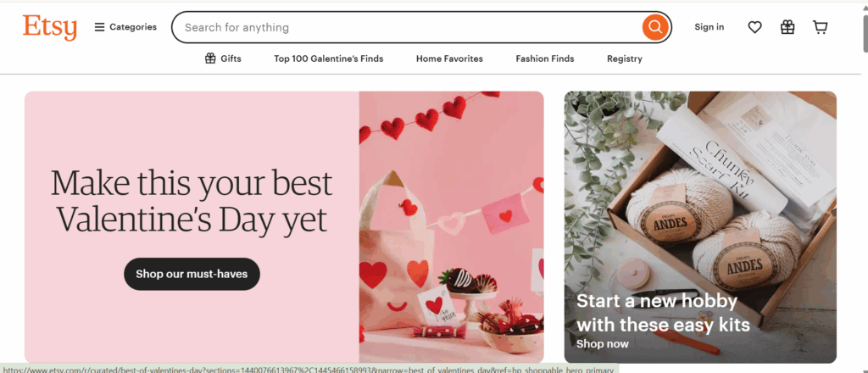Click the Valentine's Day headline text
The image size is (868, 373).
pos(192,202)
